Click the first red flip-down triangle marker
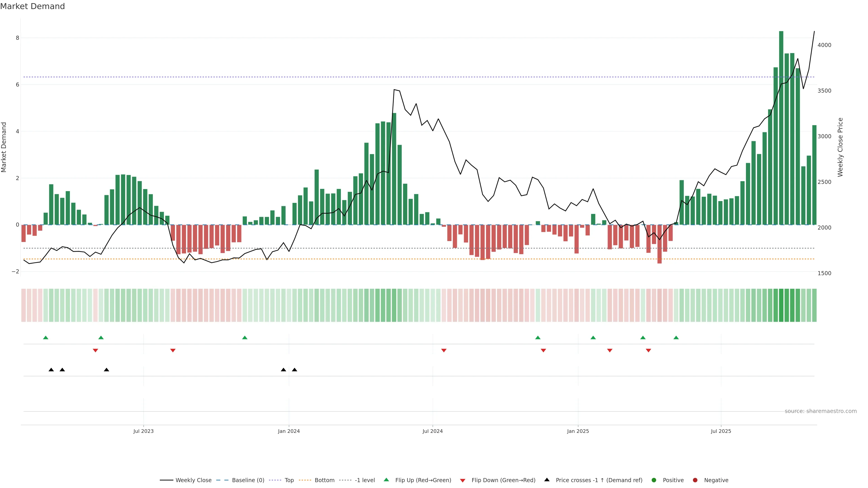 click(x=95, y=351)
